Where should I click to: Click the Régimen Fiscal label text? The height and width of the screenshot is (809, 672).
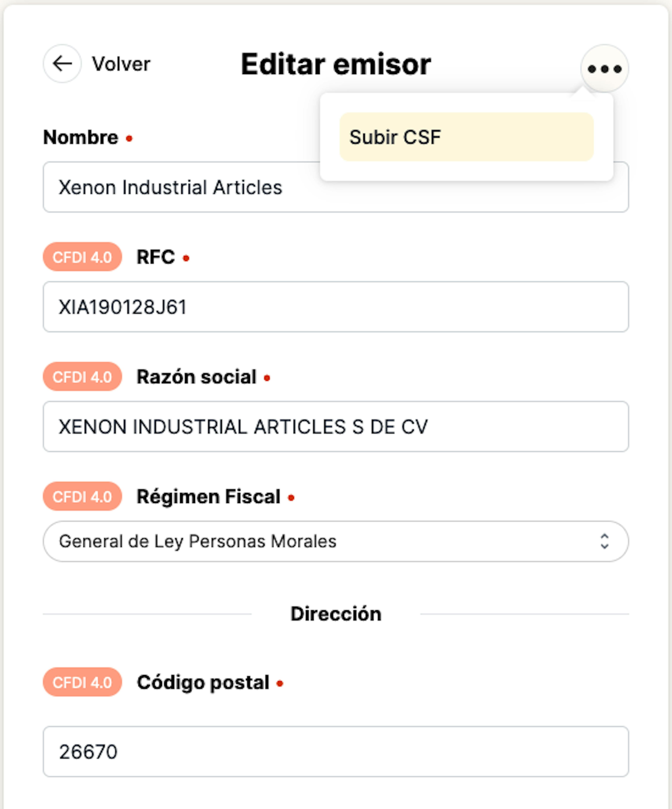pos(209,497)
